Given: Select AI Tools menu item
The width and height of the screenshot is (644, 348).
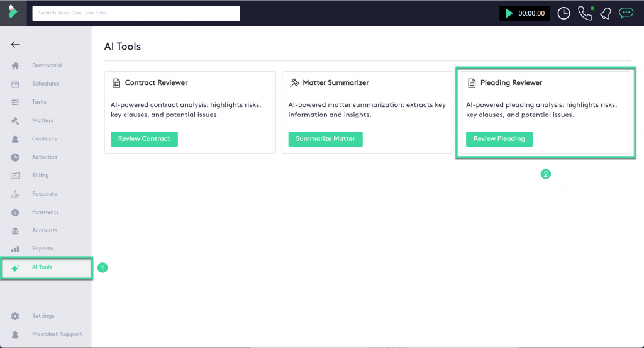Looking at the screenshot, I should tap(42, 267).
